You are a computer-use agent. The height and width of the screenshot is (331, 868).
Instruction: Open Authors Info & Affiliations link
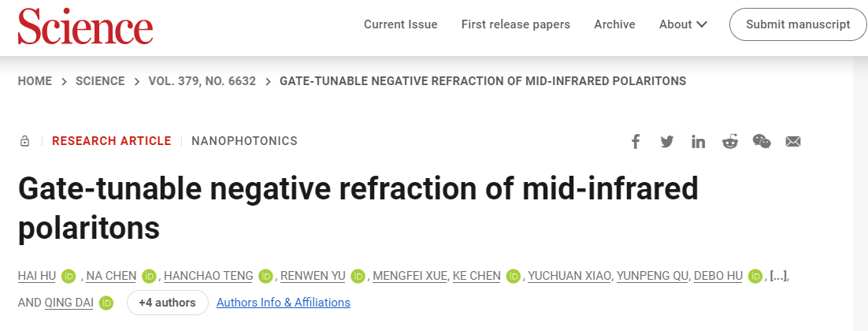(284, 303)
